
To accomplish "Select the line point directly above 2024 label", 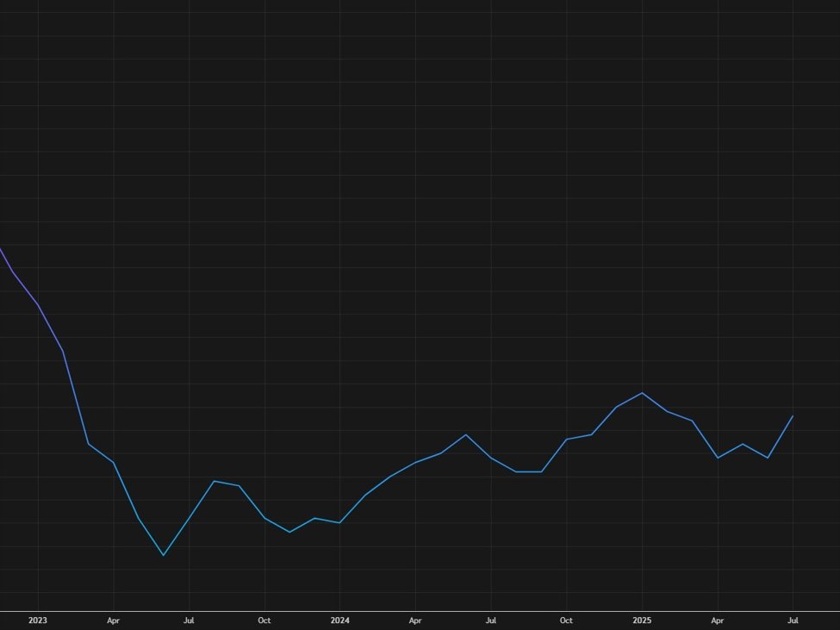I will [x=339, y=522].
